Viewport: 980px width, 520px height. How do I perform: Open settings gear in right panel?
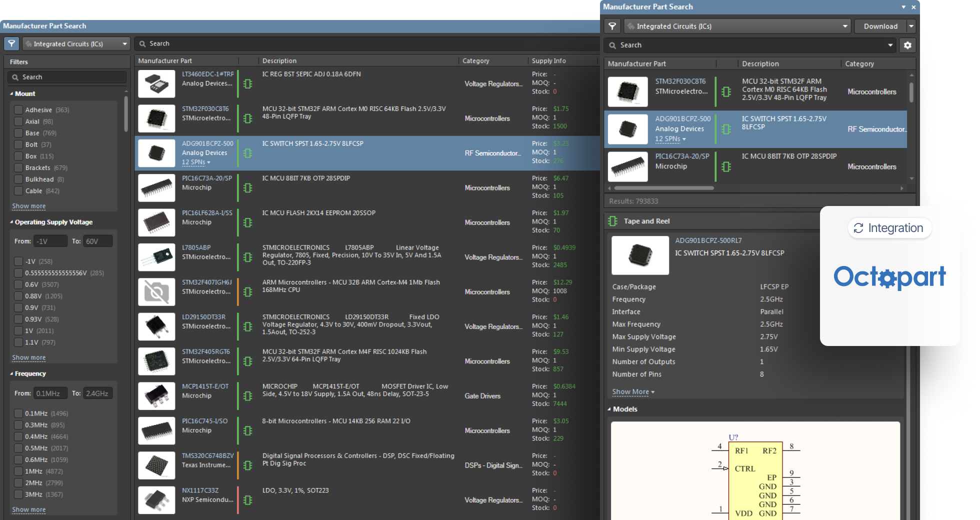tap(907, 45)
